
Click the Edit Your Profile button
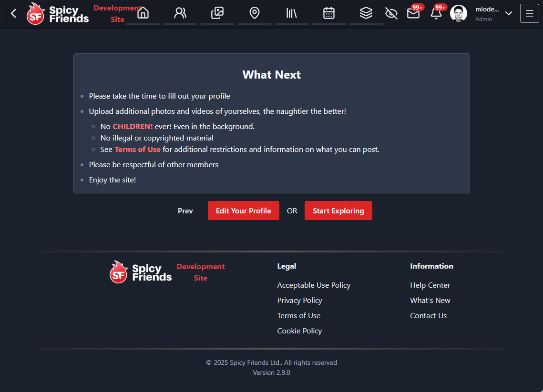pos(244,211)
